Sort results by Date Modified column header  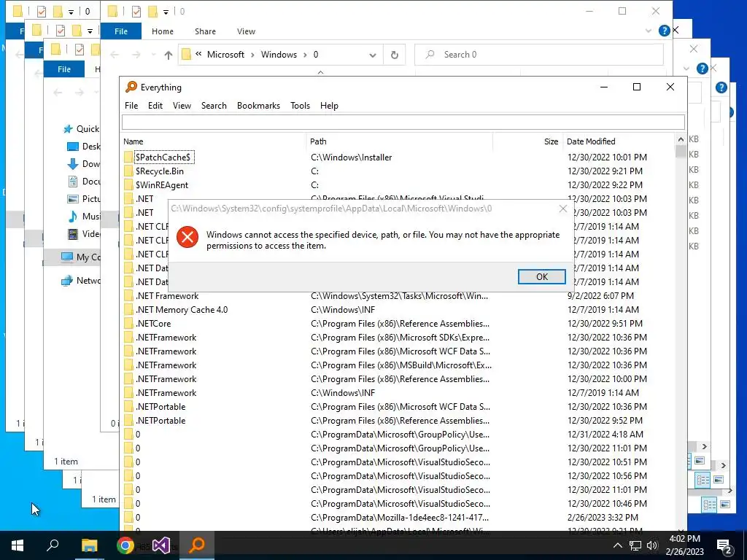point(619,141)
